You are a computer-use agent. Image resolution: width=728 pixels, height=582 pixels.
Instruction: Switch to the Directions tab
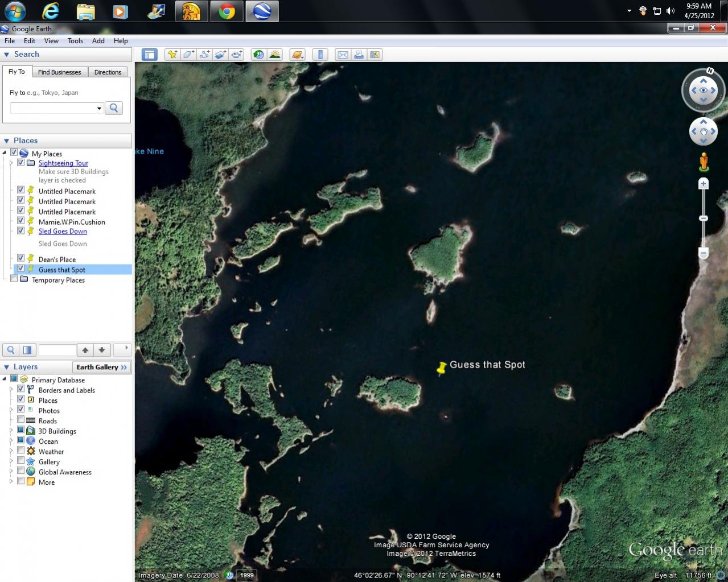pos(108,72)
